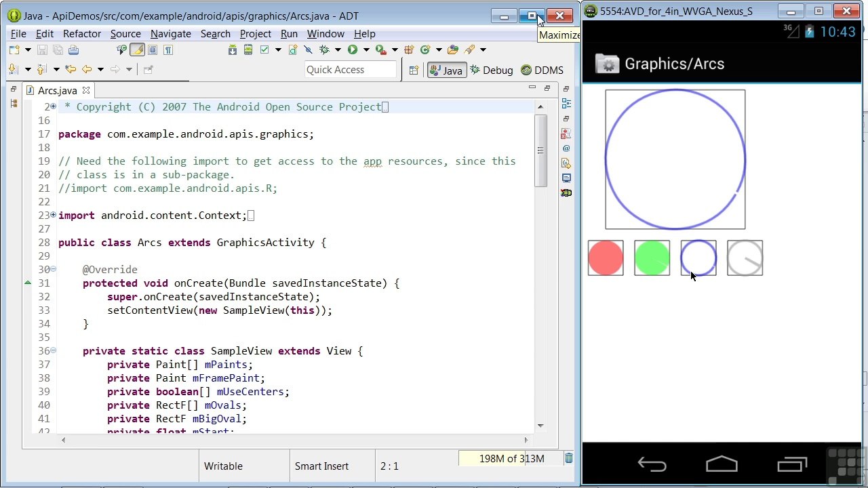Open the LogCat view Android icon
The height and width of the screenshot is (488, 868).
pyautogui.click(x=566, y=193)
